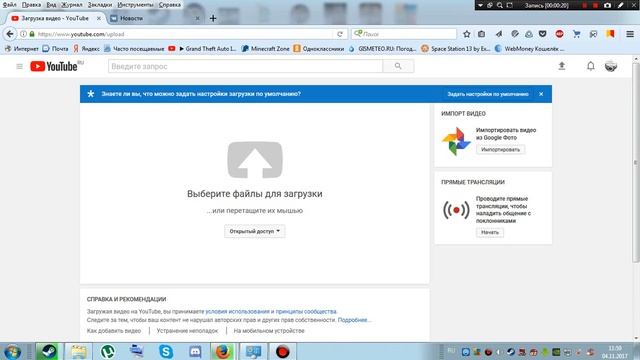640x360 pixels.
Task: Click the Google Photos pinwheel icon
Action: pos(456,141)
